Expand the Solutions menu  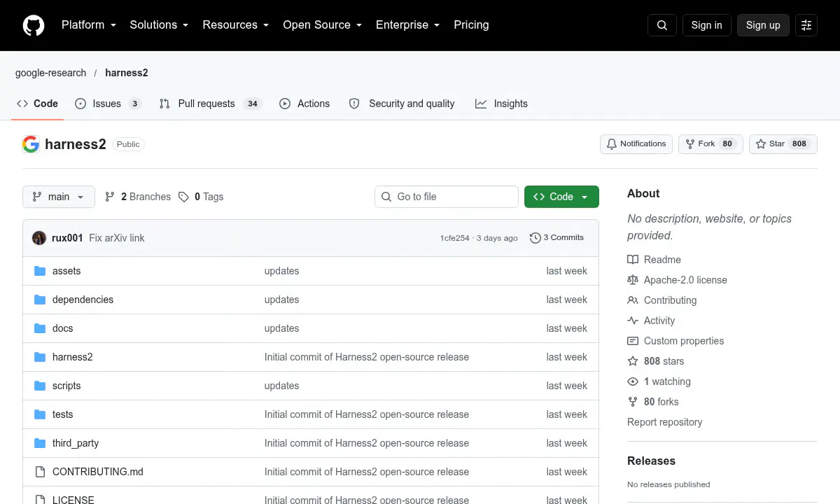(159, 25)
